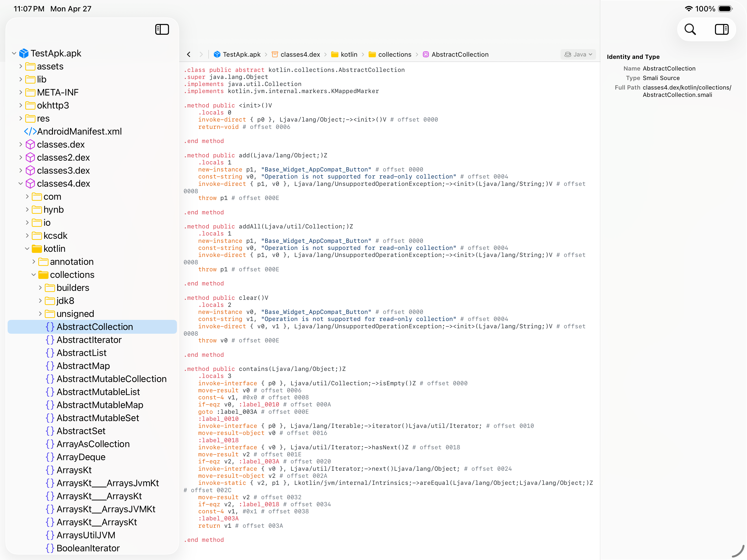Open ArrayAsCollection in the tree
747x560 pixels.
pos(93,444)
